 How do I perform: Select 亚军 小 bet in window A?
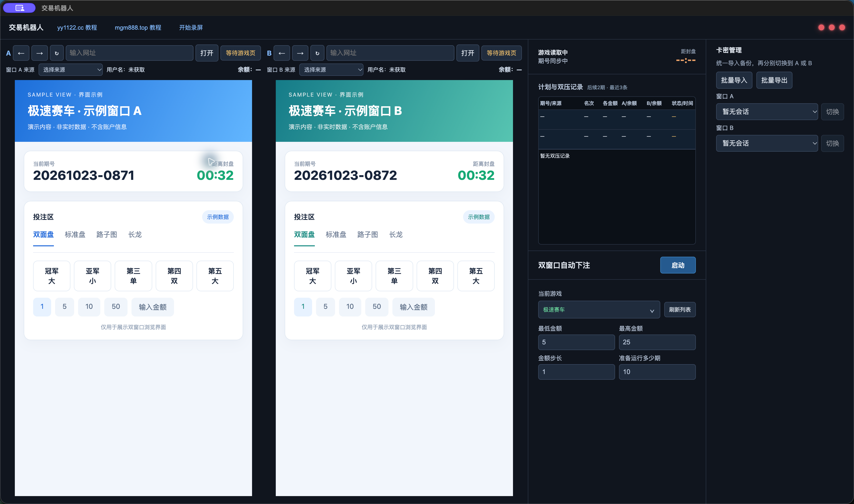92,276
